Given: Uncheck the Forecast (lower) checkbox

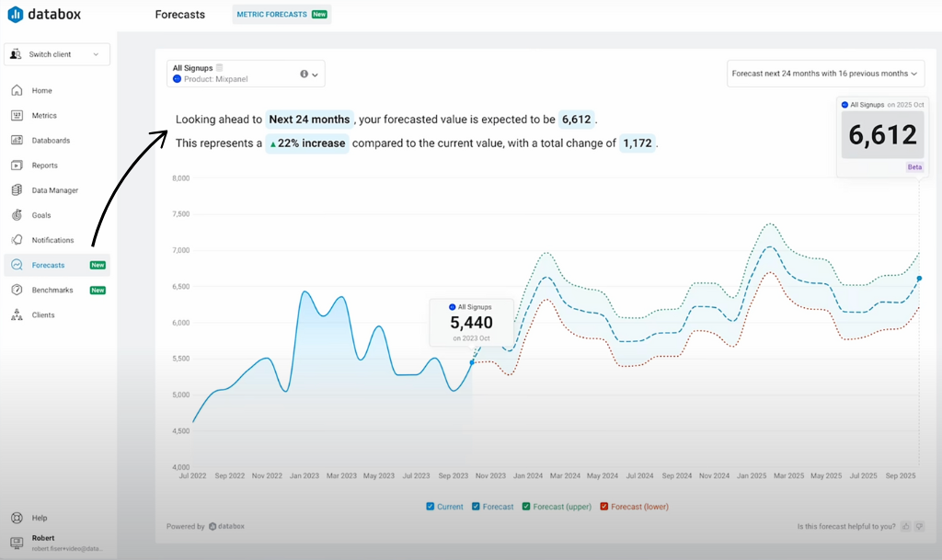Looking at the screenshot, I should (x=604, y=507).
